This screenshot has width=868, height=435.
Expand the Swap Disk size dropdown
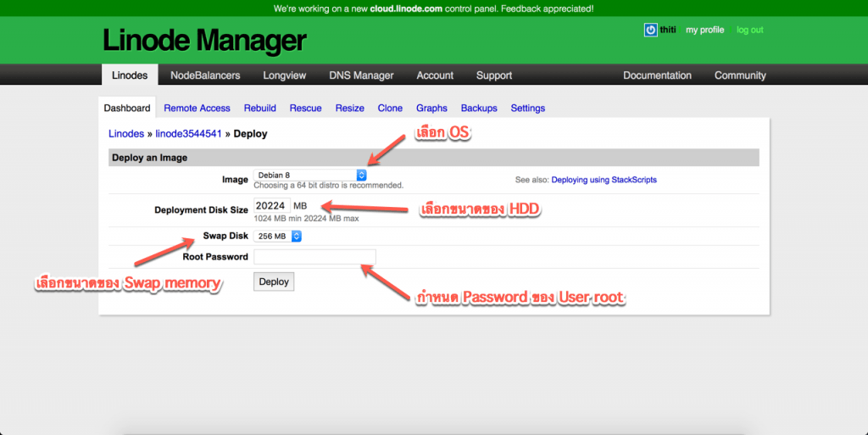[278, 237]
